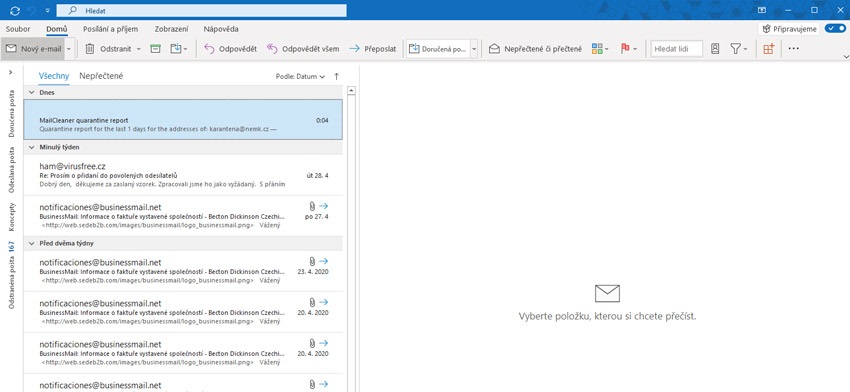The image size is (850, 392).
Task: Open the color Categorize squares dropdown
Action: point(600,49)
